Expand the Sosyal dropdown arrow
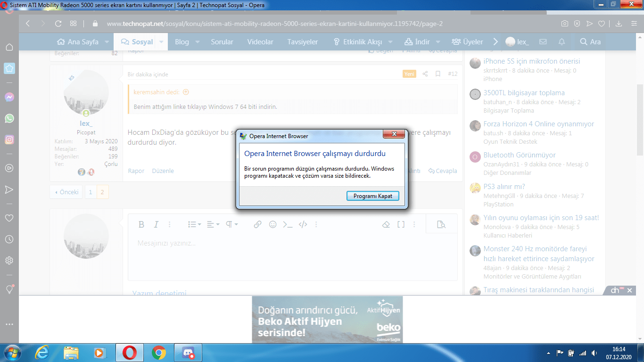 pos(161,42)
